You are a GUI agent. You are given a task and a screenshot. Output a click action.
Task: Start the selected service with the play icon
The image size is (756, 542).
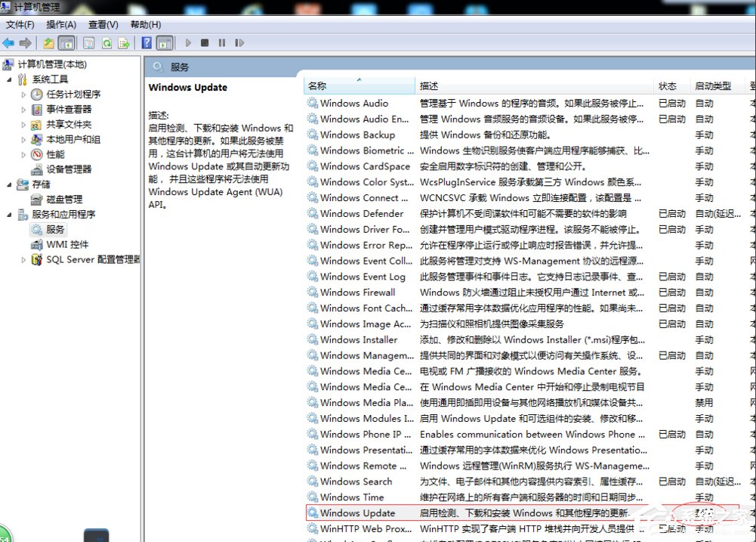point(189,43)
